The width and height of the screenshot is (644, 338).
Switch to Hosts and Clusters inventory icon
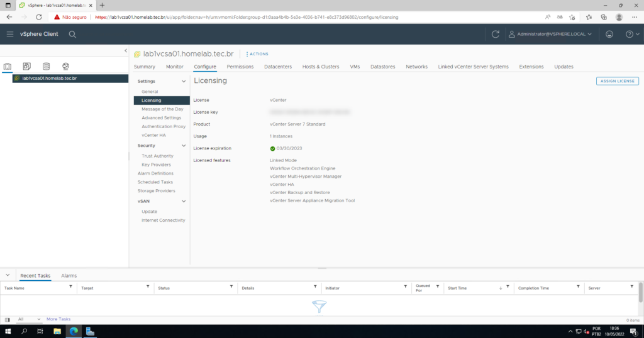[x=8, y=66]
